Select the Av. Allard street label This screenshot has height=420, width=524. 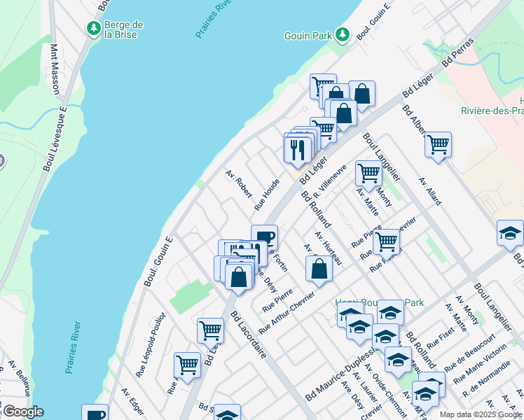pyautogui.click(x=430, y=191)
